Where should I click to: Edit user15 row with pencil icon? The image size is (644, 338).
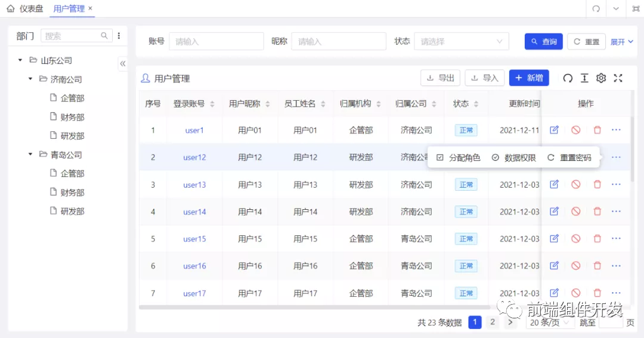click(554, 238)
